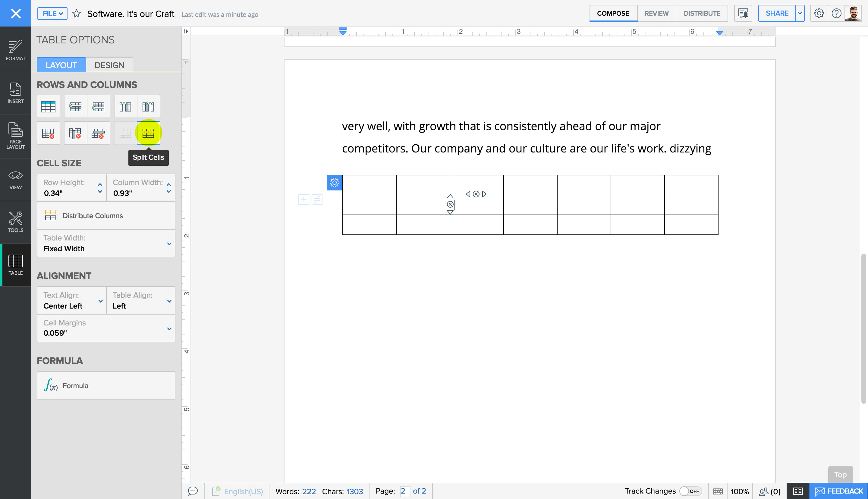Screen dimensions: 868x499
Task: Click the Split Cells icon
Action: click(x=148, y=133)
